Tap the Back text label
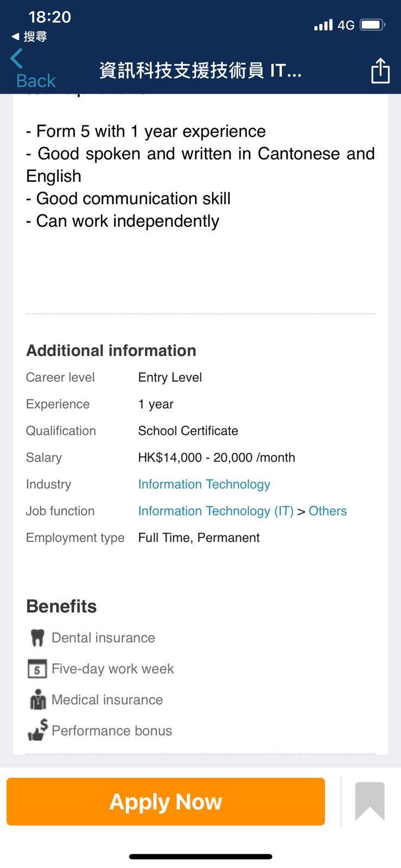 [36, 81]
